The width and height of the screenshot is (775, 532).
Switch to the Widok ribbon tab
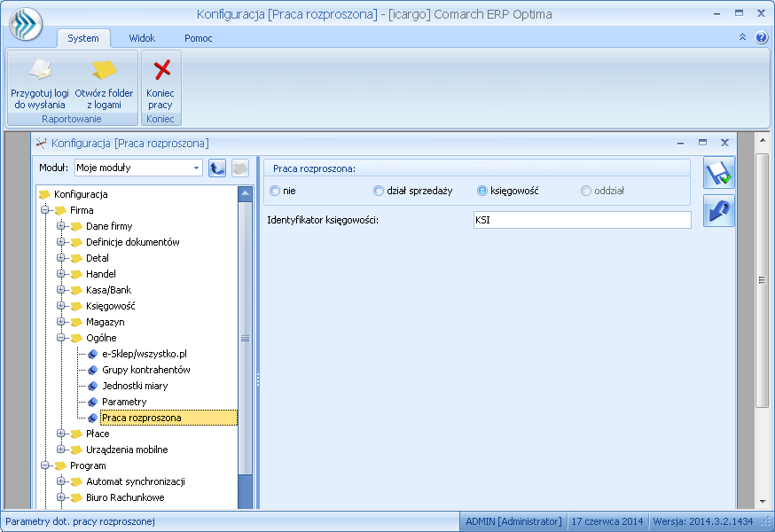point(142,38)
